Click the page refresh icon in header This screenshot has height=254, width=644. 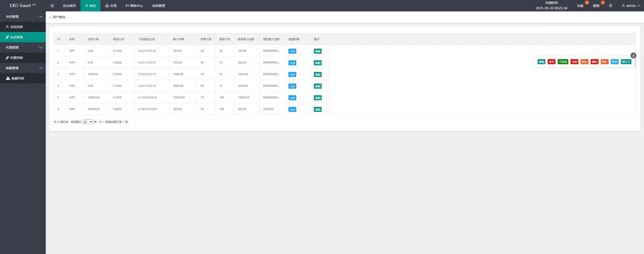coord(611,6)
